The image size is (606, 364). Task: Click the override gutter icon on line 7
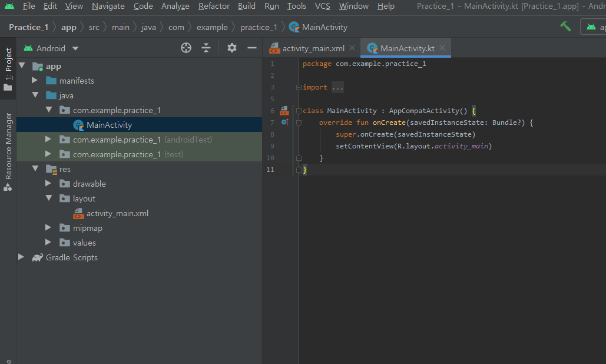[285, 122]
